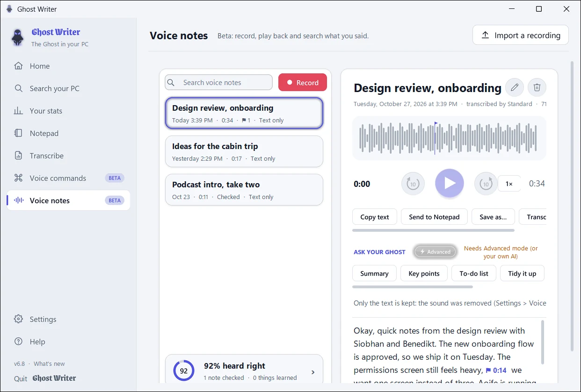Click the Home house icon
The image size is (581, 392).
click(x=18, y=66)
